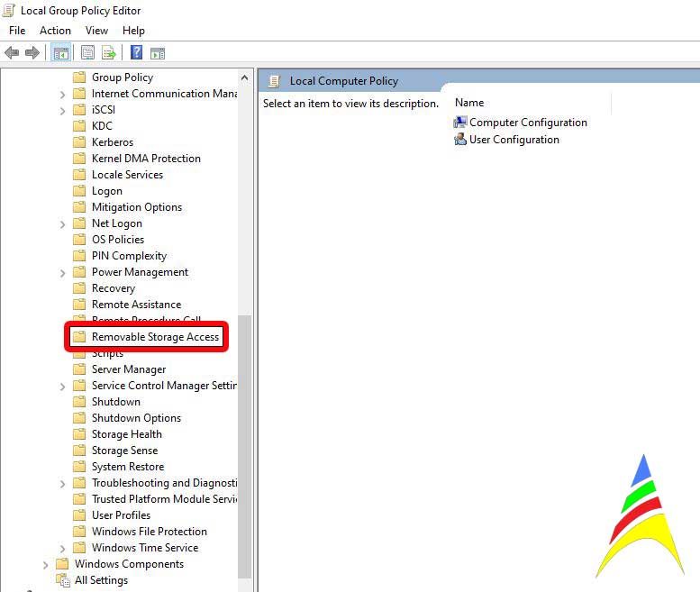Click the Net Logon folder icon
This screenshot has width=700, height=592.
79,223
